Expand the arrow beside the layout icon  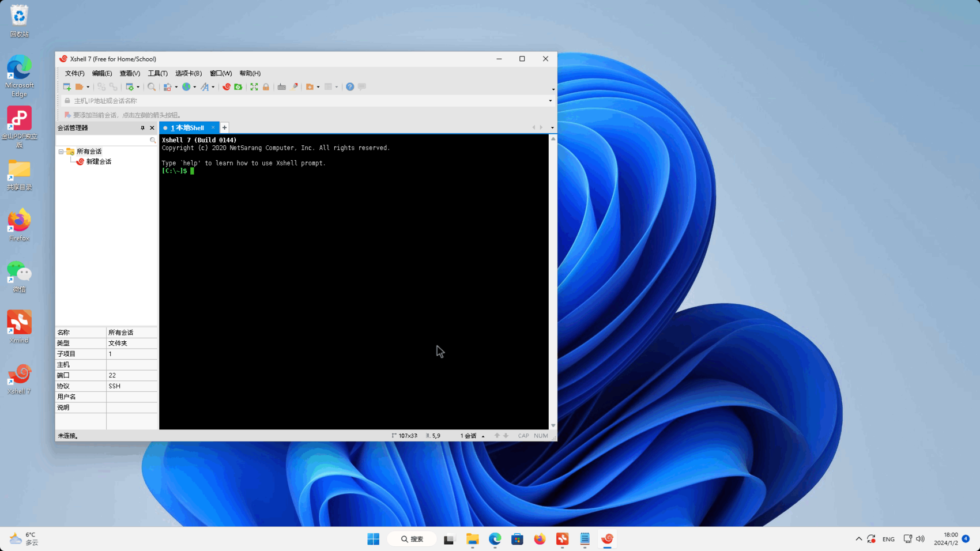pos(176,87)
